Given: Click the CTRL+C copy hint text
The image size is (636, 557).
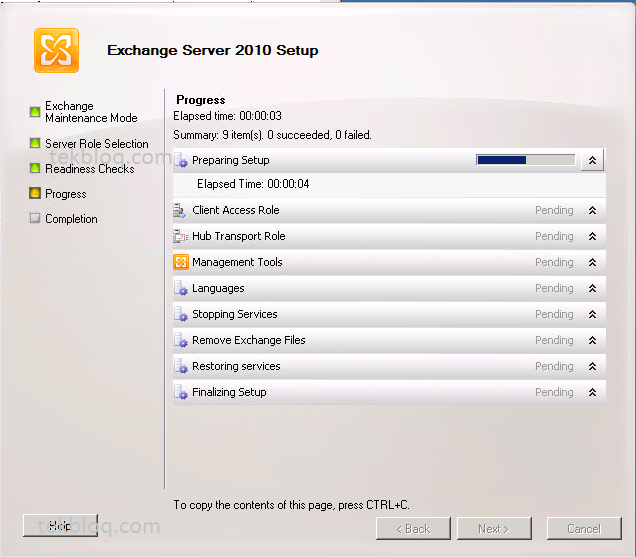Looking at the screenshot, I should (x=291, y=505).
